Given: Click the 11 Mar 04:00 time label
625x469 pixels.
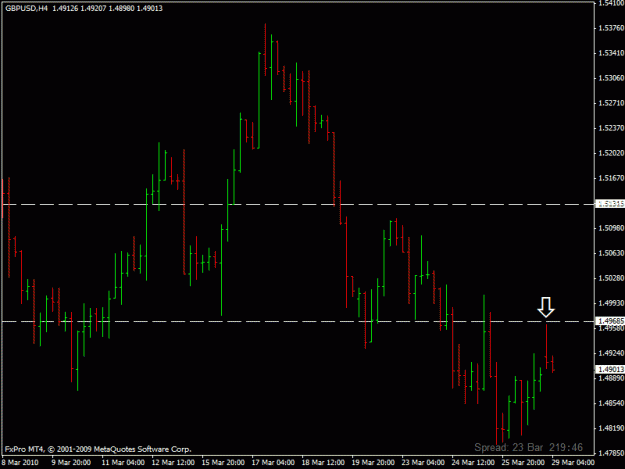Looking at the screenshot, I should tap(123, 462).
